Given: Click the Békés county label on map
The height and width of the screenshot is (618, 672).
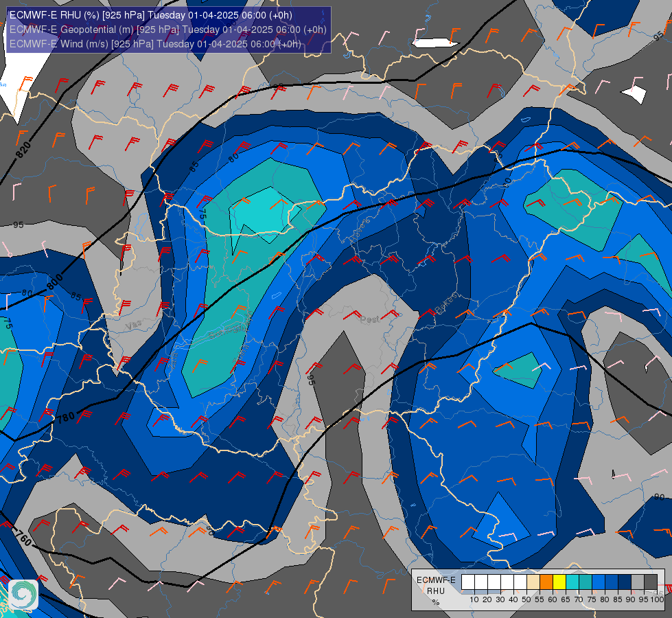Looking at the screenshot, I should [445, 304].
